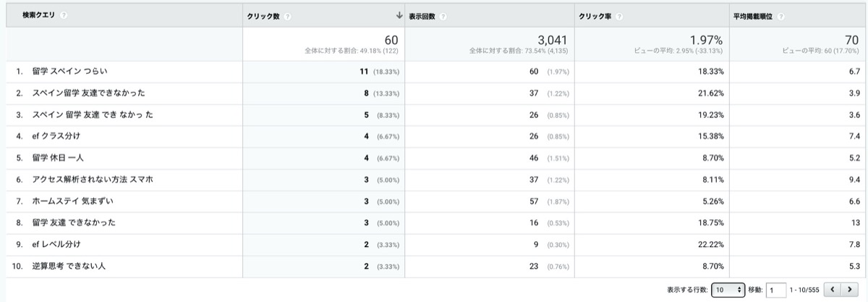Click impressions value 46 (1.51%)
Screen dimensions: 868x302
(550, 158)
